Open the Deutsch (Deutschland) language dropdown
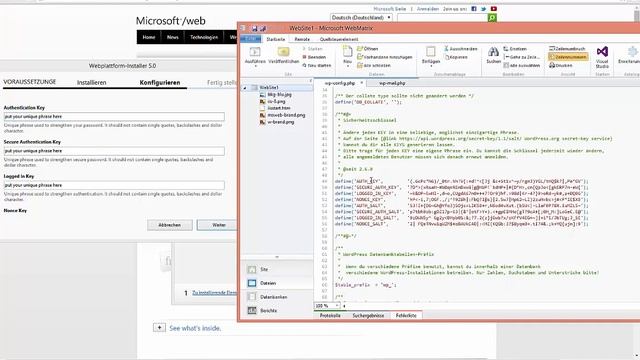The image size is (640, 360). tap(361, 18)
